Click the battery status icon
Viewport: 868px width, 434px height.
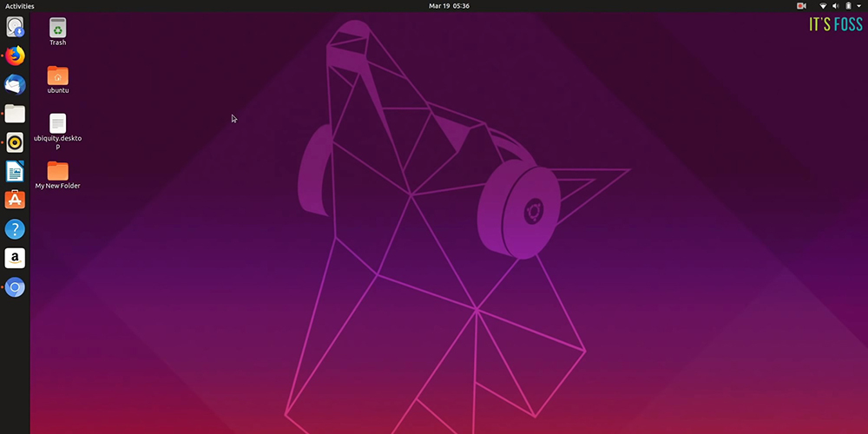[x=848, y=6]
